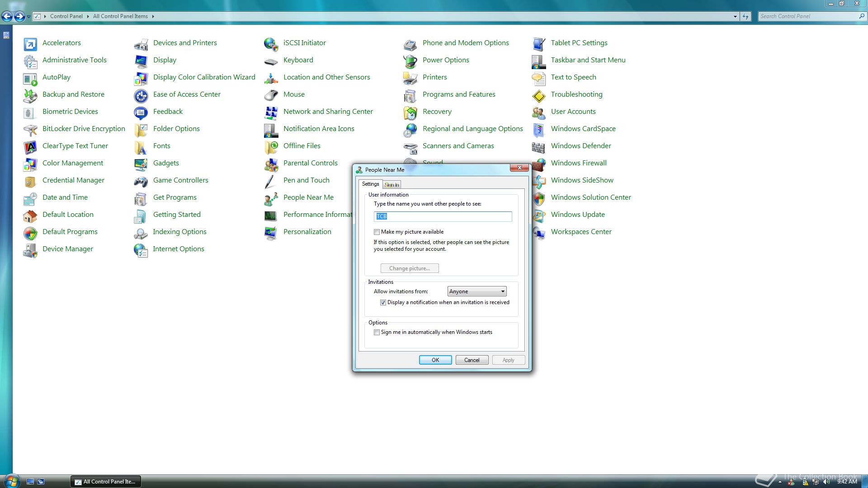Viewport: 868px width, 488px height.
Task: Click the Forward navigation button
Action: click(19, 17)
